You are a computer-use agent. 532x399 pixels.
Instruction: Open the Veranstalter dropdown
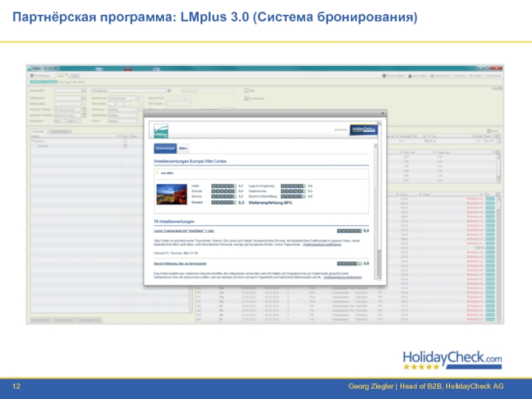(84, 90)
